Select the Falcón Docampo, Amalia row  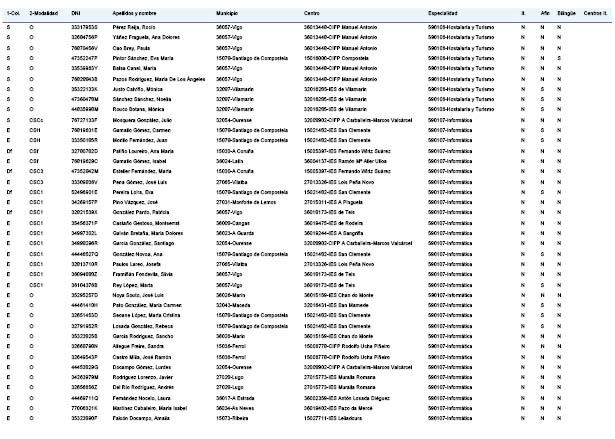coord(308,418)
